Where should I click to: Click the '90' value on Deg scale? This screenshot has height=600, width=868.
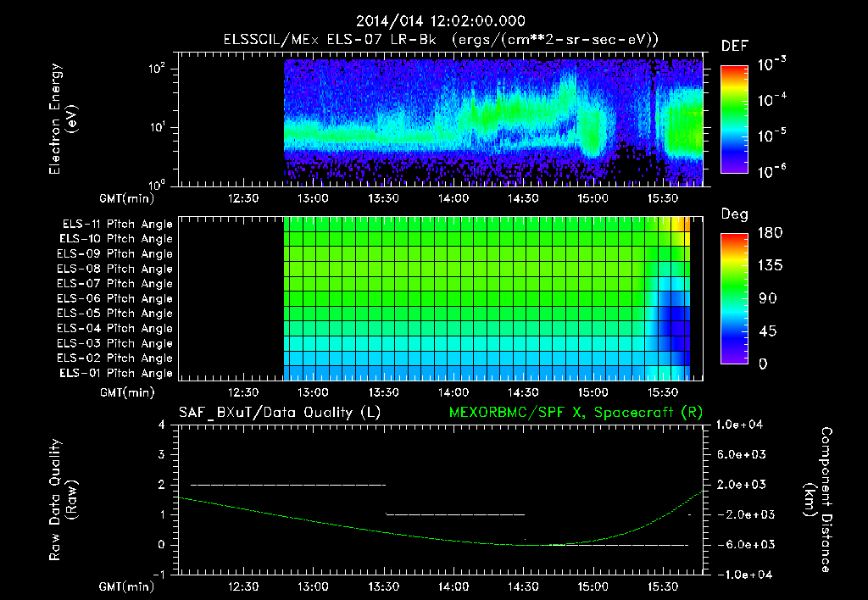(x=767, y=299)
